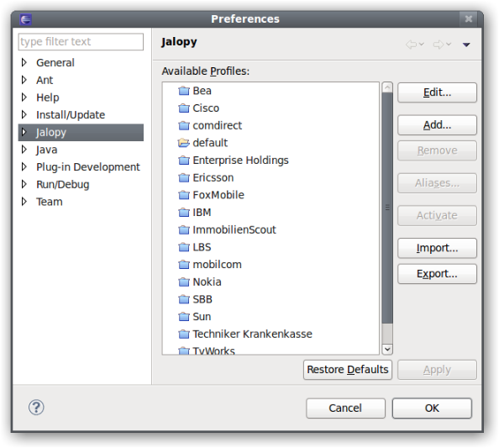Image resolution: width=499 pixels, height=448 pixels.
Task: Click the Nokia profile folder icon
Action: (184, 282)
